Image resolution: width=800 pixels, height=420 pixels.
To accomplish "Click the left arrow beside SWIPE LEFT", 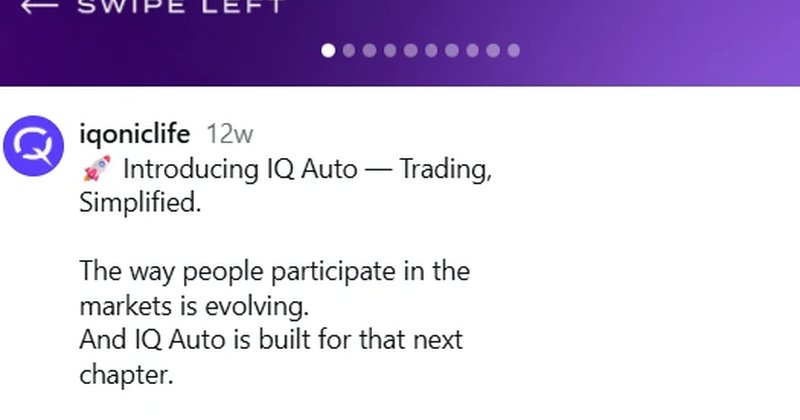I will click(x=39, y=5).
